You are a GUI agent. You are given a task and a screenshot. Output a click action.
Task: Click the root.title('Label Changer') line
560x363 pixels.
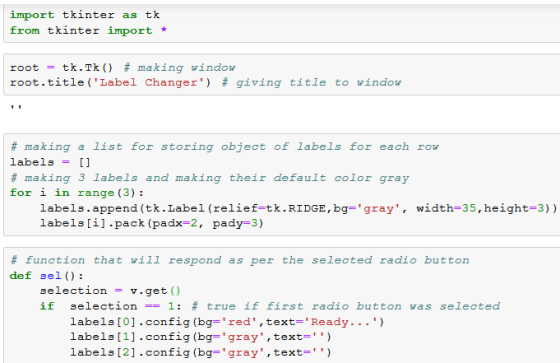point(110,83)
